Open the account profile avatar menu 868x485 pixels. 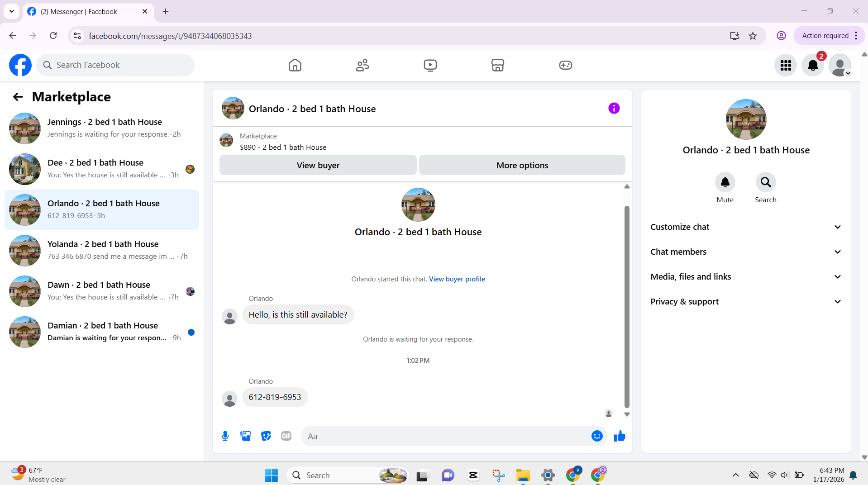(x=840, y=65)
